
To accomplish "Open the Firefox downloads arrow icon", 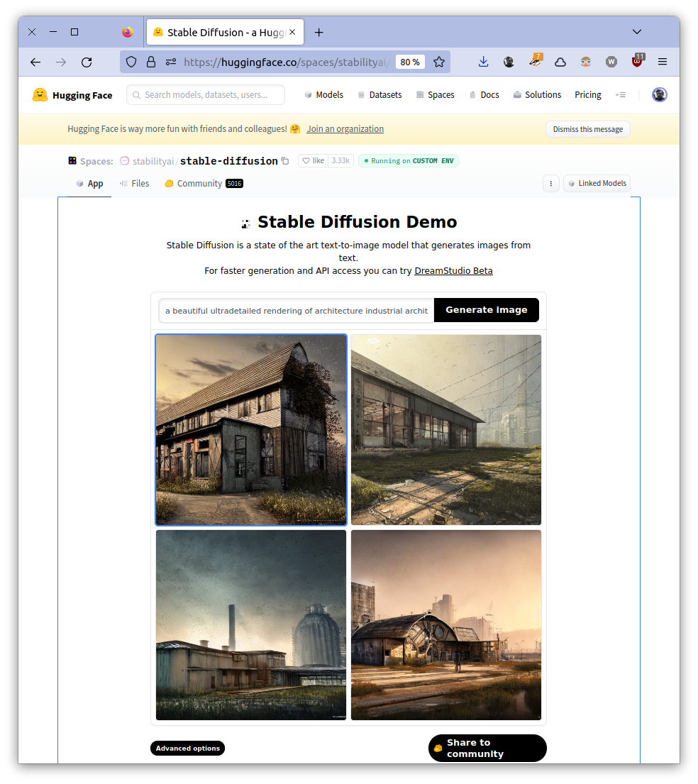I will pos(483,62).
